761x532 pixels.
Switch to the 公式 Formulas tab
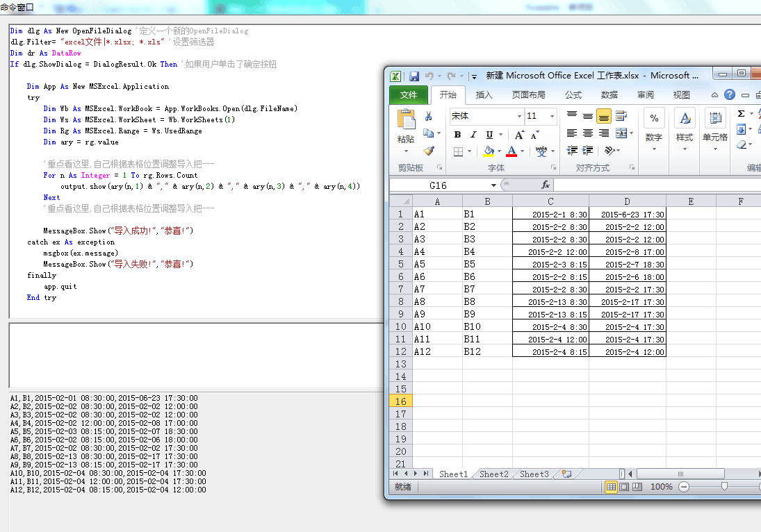click(x=573, y=95)
